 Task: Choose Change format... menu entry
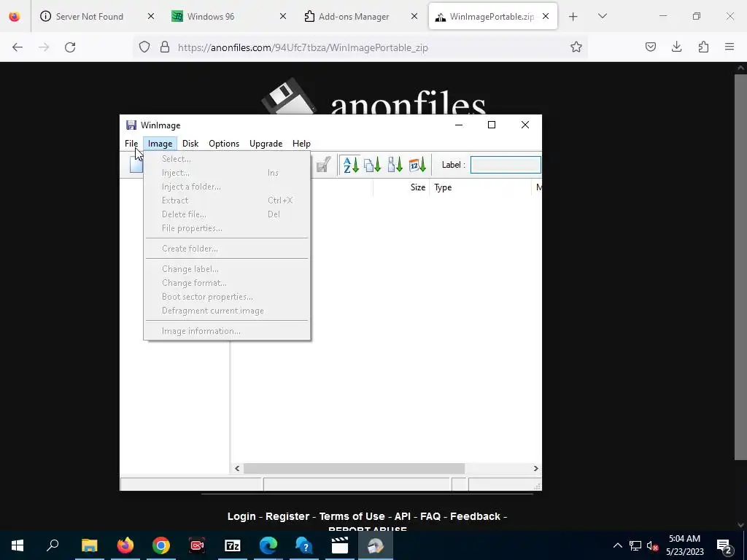[228, 283]
